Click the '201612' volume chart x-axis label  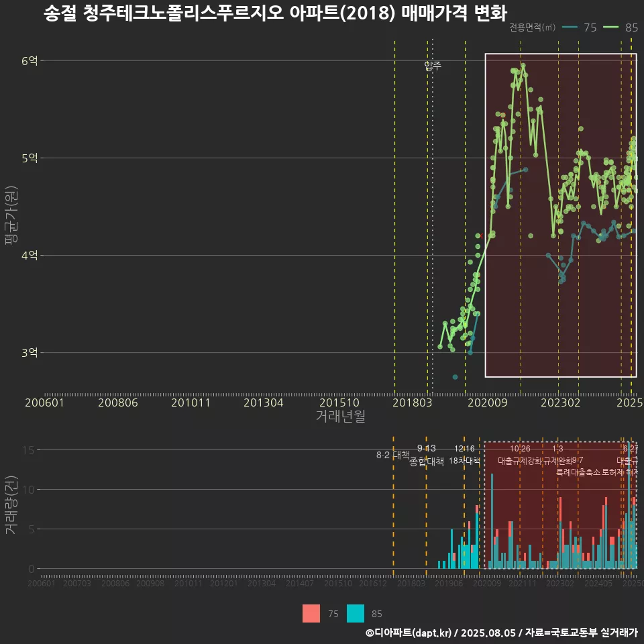tap(373, 583)
